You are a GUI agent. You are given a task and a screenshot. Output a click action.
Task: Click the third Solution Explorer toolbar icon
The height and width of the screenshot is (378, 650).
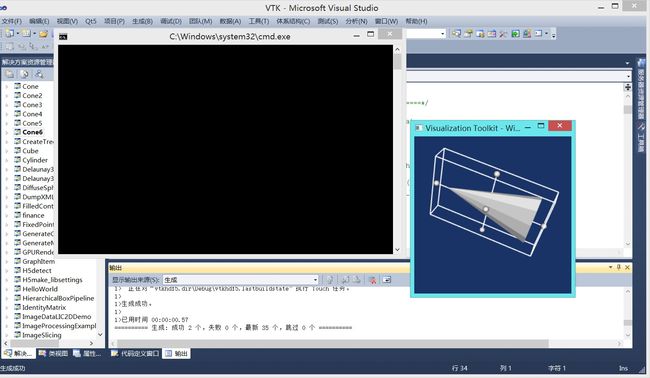[39, 74]
